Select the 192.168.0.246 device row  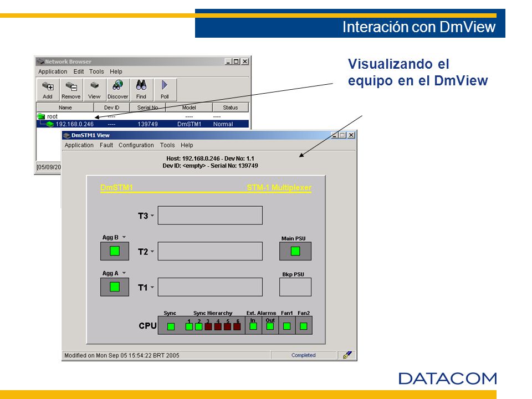pos(142,124)
